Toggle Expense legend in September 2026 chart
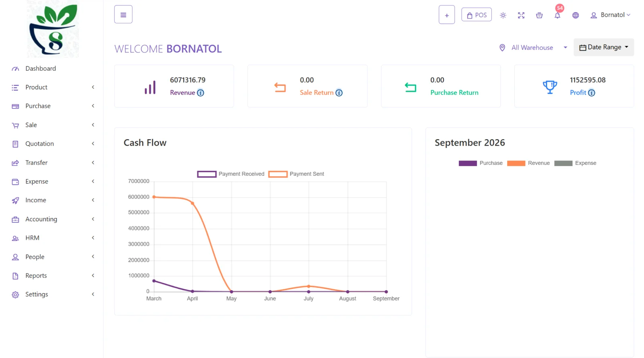This screenshot has height=358, width=644. (575, 163)
